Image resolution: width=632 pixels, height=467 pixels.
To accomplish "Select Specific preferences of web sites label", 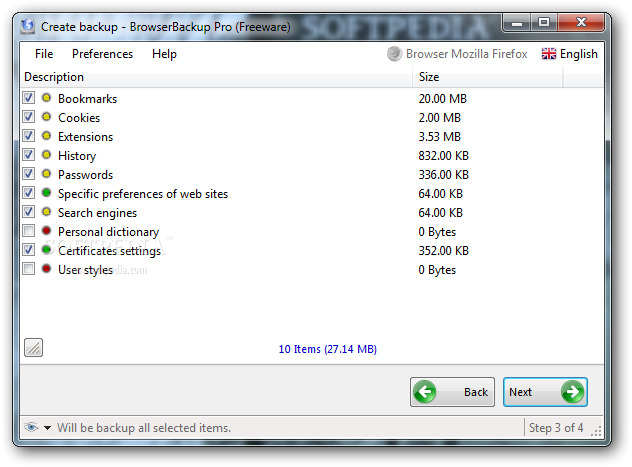I will 143,194.
